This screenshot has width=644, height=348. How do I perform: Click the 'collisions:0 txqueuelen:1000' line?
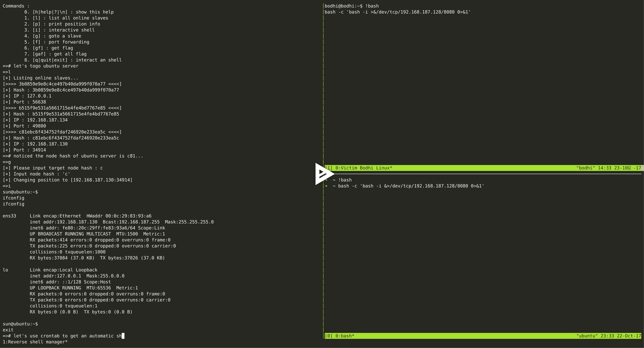[67, 252]
